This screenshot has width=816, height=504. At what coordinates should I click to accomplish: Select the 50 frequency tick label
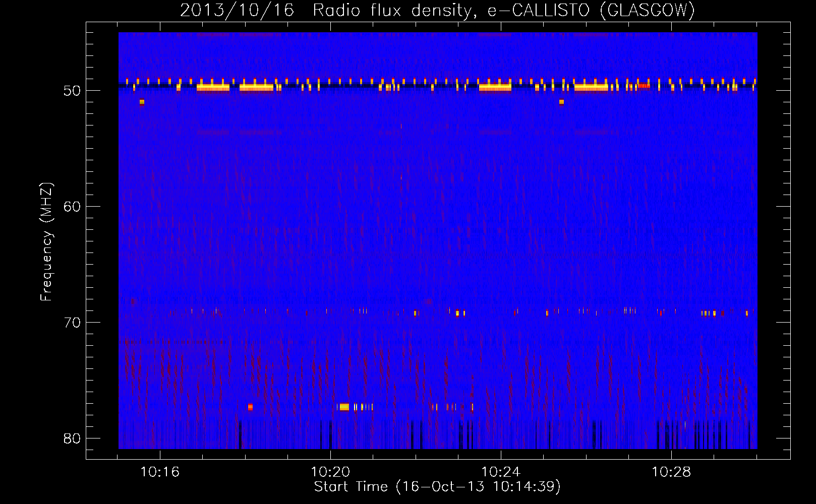pyautogui.click(x=72, y=91)
